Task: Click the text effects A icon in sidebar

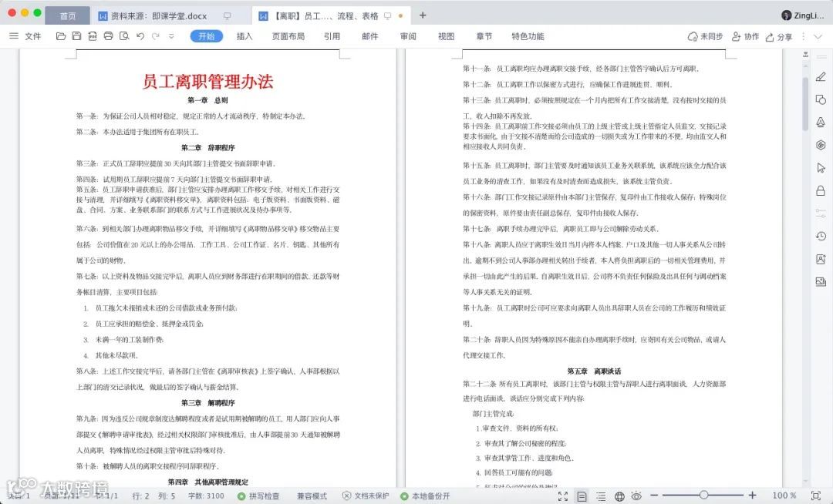Action: point(821,123)
